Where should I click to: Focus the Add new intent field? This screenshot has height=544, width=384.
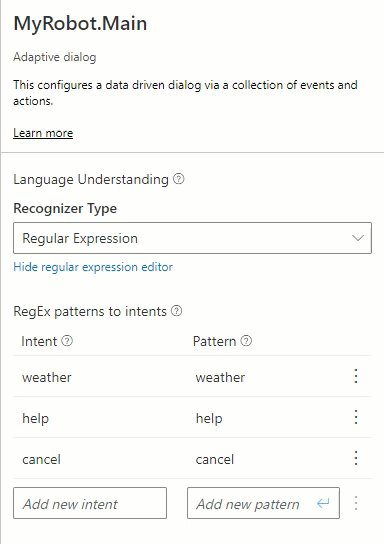tap(90, 503)
